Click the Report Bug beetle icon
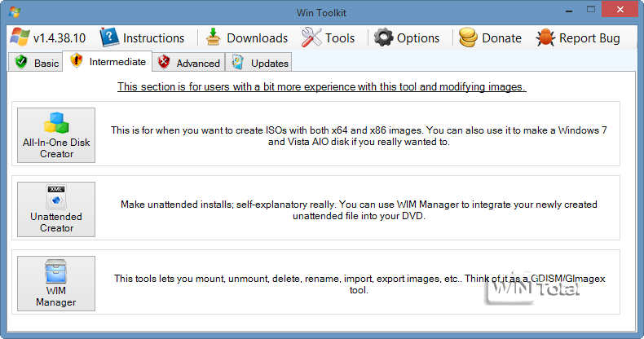Screen dimensions: 644x339 pyautogui.click(x=545, y=37)
